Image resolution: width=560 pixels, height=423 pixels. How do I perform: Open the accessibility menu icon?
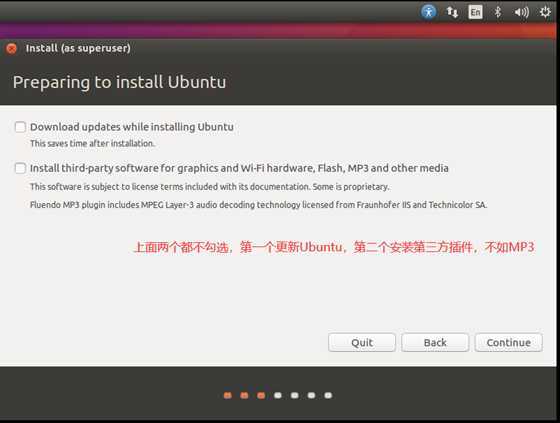(x=428, y=12)
